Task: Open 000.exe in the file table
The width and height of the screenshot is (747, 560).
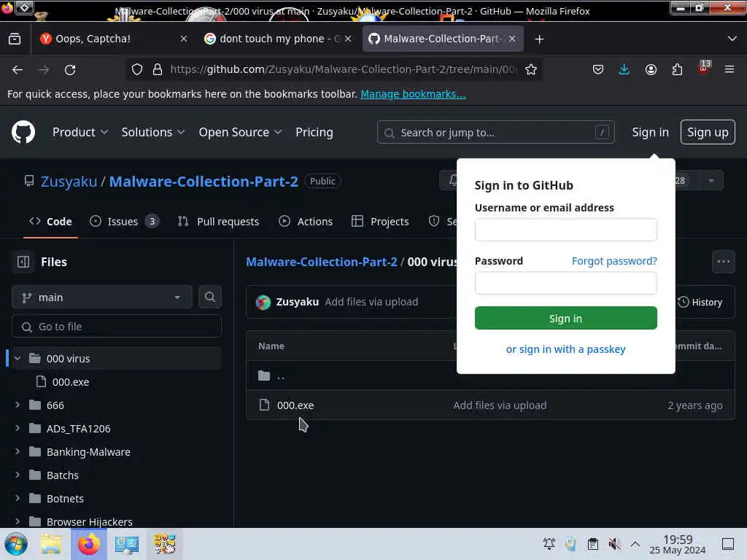Action: 295,405
